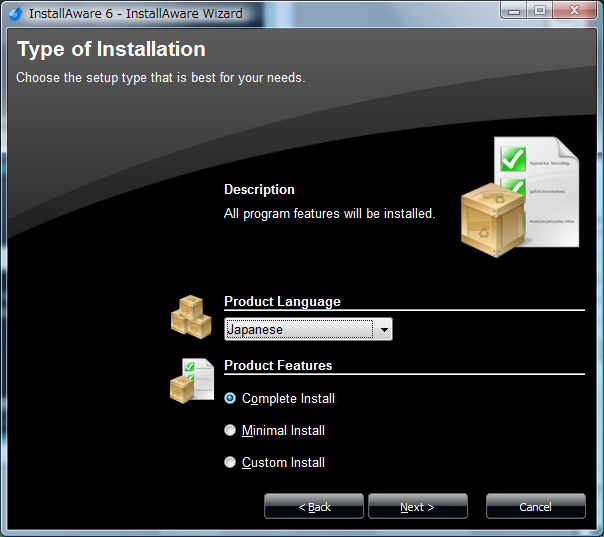Go to the next wizard step
This screenshot has height=537, width=604.
tap(418, 507)
